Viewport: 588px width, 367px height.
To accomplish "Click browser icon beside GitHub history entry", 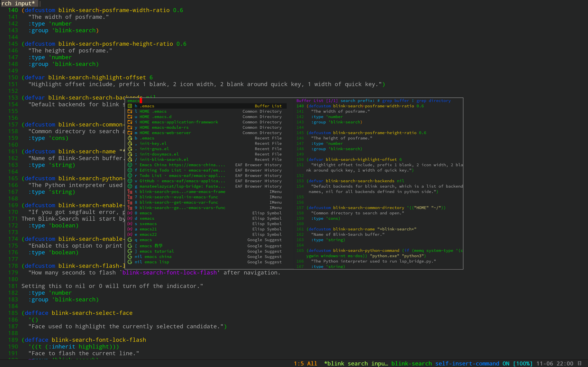I will coord(130,181).
